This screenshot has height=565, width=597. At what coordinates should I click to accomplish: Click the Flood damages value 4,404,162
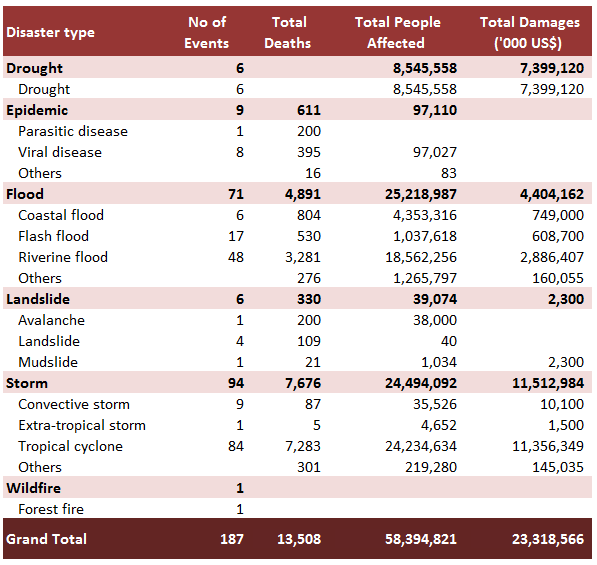pos(552,194)
